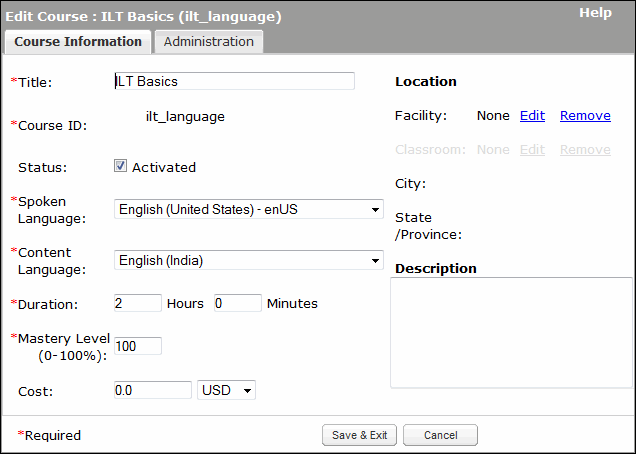Select the Course Information tab
The image size is (636, 454).
(78, 42)
